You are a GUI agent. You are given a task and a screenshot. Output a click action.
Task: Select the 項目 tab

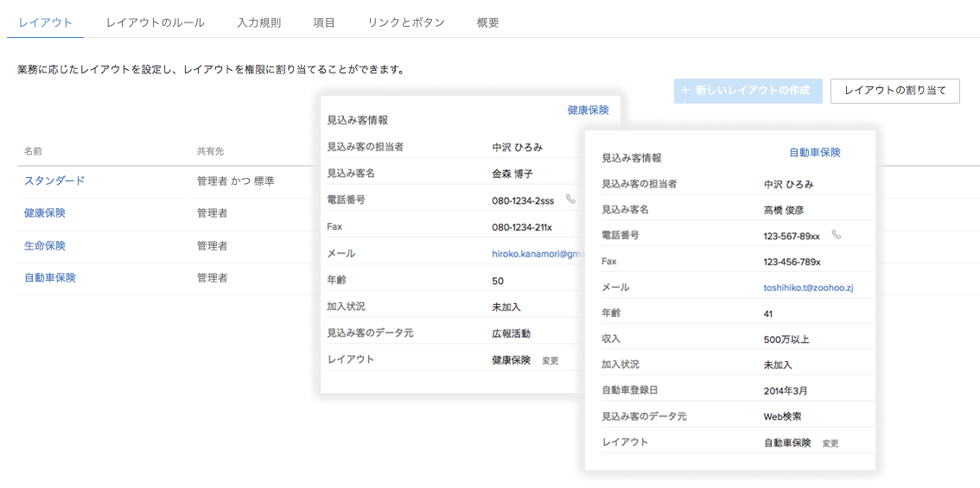[x=324, y=22]
